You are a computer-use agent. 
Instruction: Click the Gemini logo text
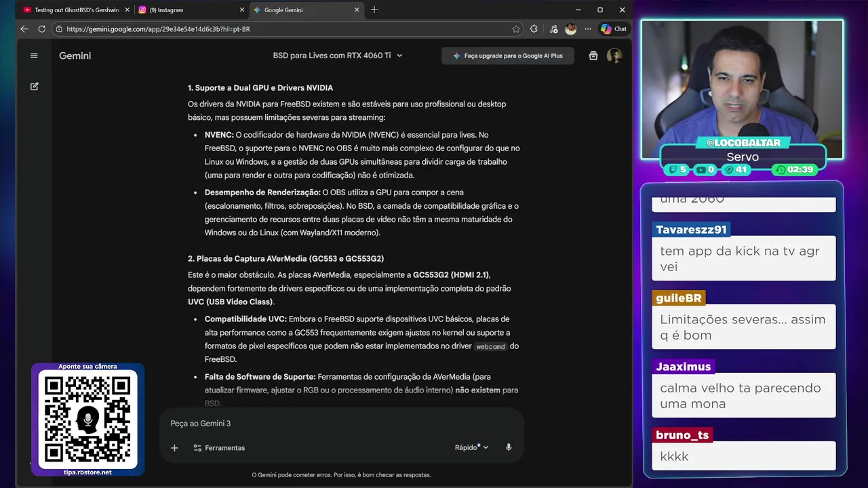point(75,56)
